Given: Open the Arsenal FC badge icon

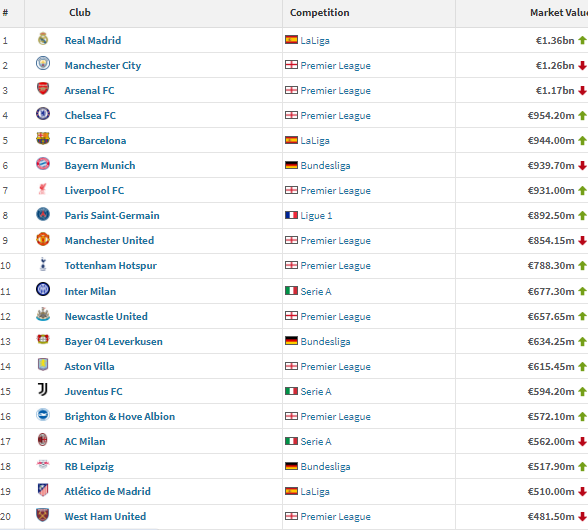Looking at the screenshot, I should click(x=43, y=89).
